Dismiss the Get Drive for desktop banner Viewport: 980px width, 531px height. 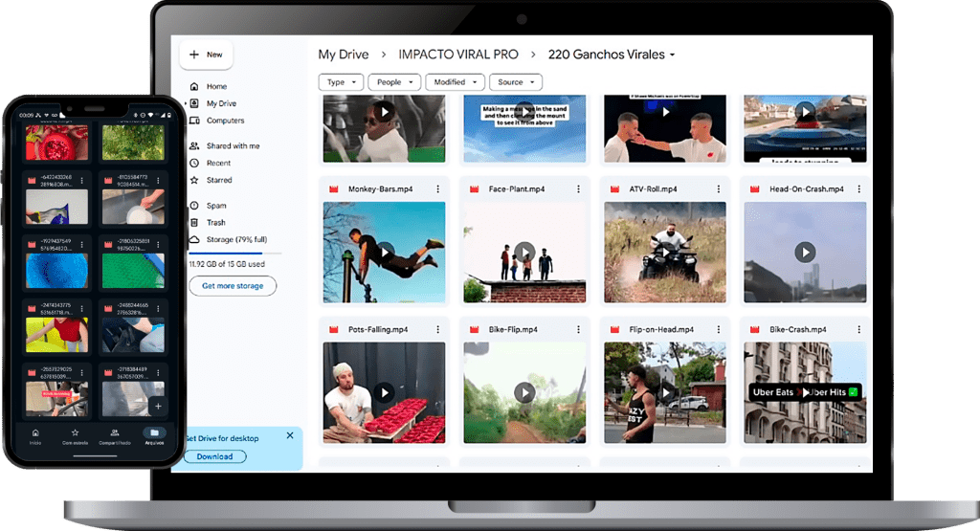(290, 435)
